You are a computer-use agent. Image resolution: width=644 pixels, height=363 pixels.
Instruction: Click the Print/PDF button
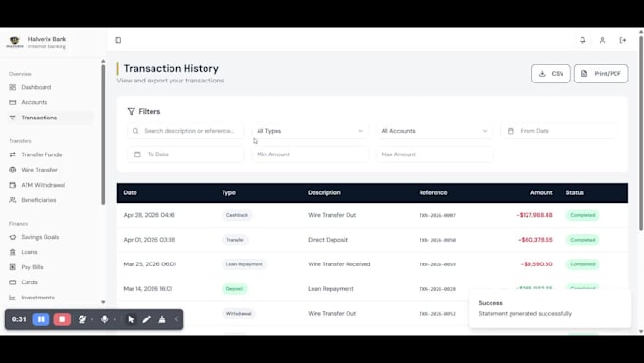pyautogui.click(x=600, y=74)
